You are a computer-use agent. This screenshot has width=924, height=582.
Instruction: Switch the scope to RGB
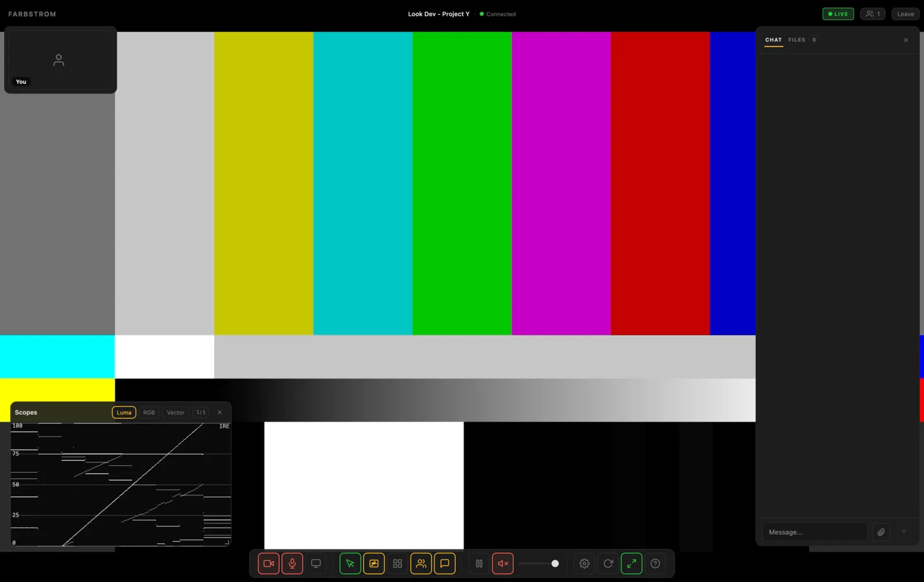point(149,413)
